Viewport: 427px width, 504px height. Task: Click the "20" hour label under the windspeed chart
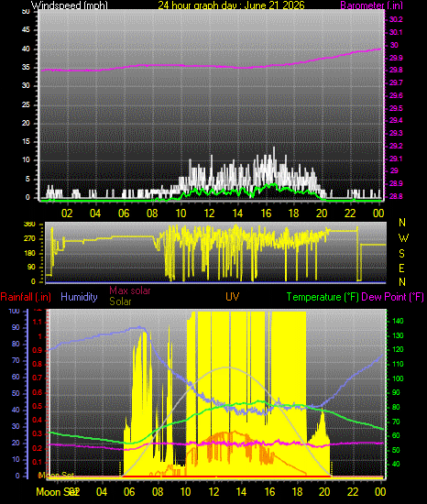322,214
